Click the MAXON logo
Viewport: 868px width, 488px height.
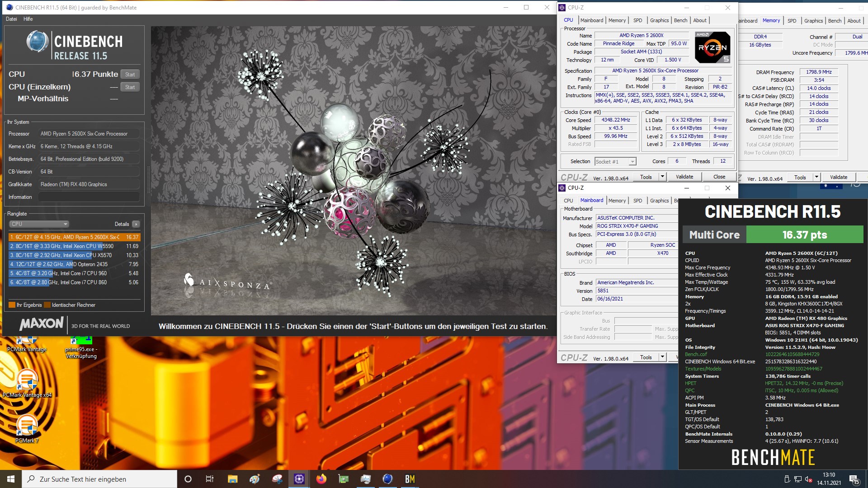(42, 324)
